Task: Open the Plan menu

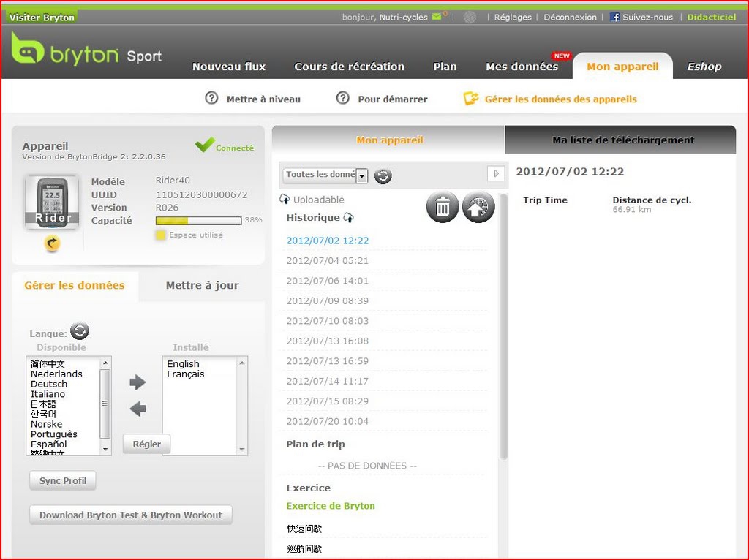Action: pos(445,67)
